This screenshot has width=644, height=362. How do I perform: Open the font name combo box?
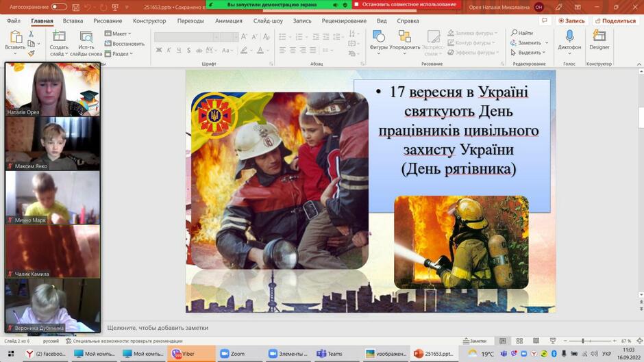(187, 37)
